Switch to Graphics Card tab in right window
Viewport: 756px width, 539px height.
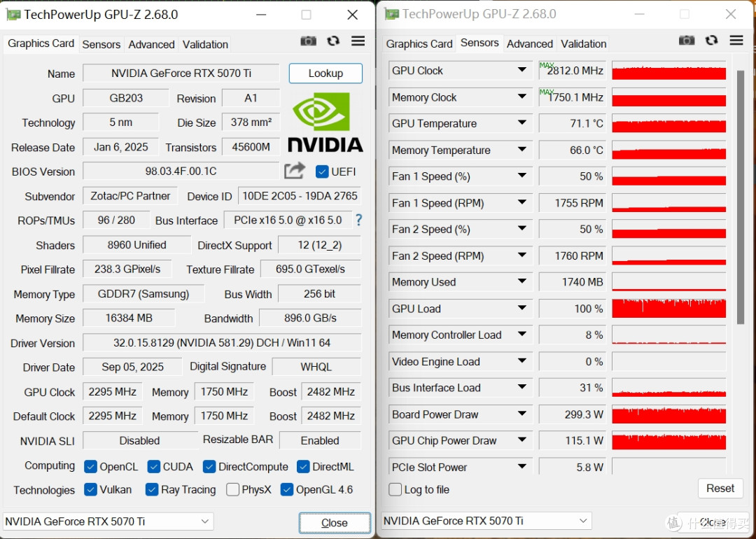point(419,44)
